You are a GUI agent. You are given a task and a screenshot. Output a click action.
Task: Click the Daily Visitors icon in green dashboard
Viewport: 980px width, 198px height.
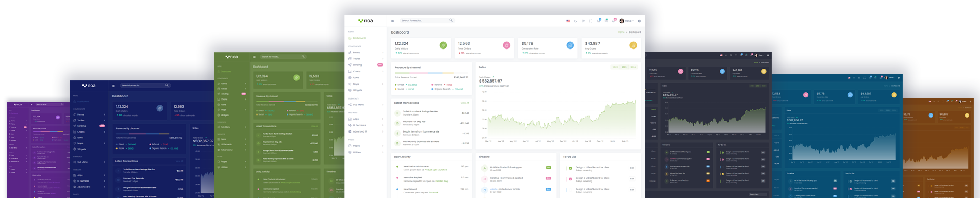tap(296, 77)
